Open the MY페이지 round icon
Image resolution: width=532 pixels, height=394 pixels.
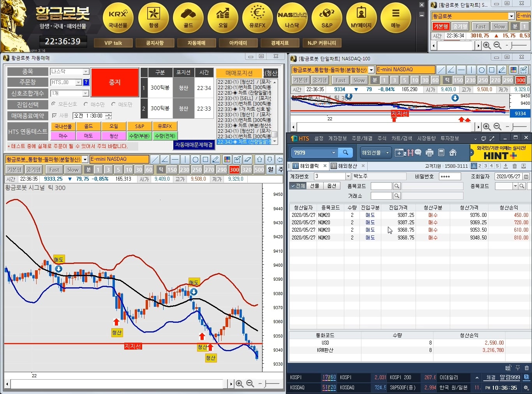pyautogui.click(x=361, y=18)
